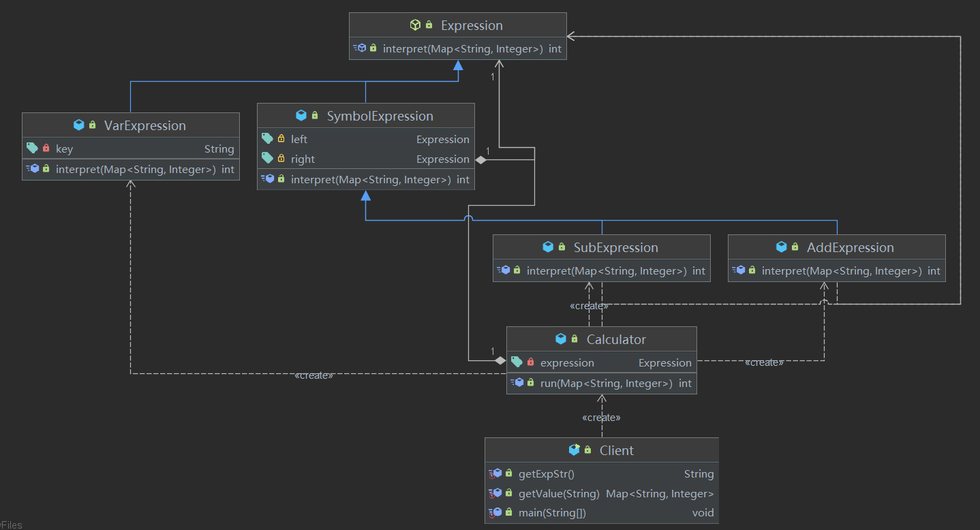Viewport: 980px width, 530px height.
Task: Select the SubExpression class title
Action: coord(616,247)
